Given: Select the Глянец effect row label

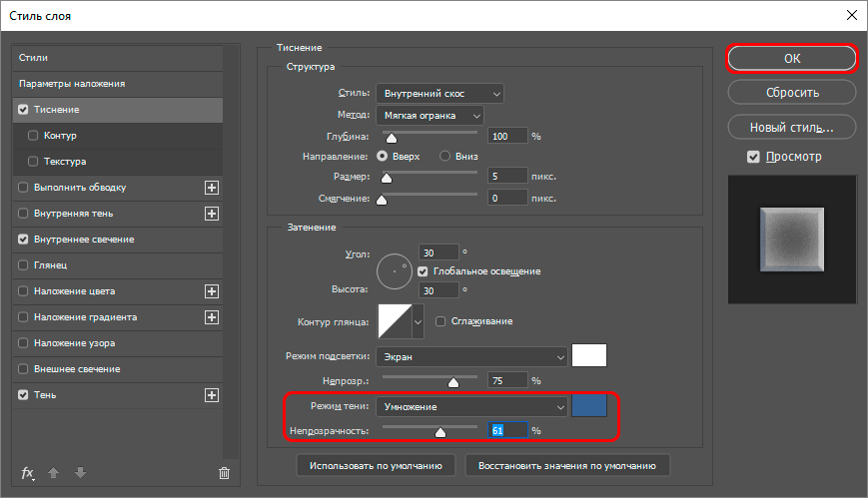Looking at the screenshot, I should (x=50, y=265).
